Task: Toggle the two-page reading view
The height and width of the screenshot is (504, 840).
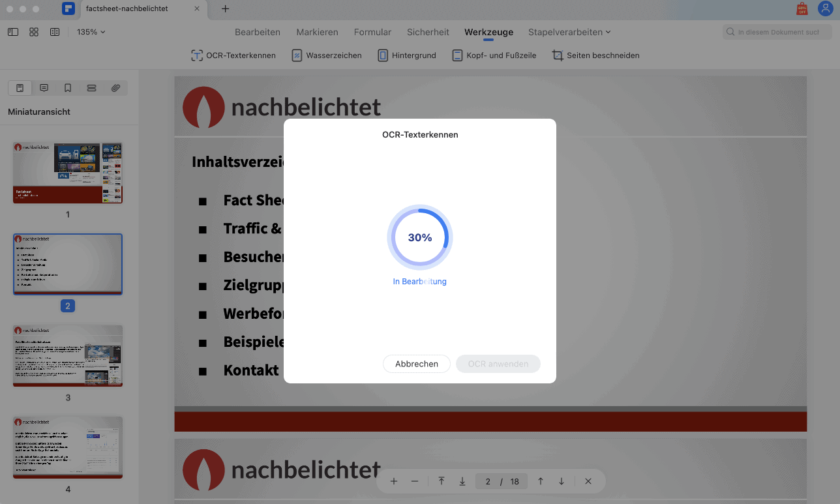Action: pyautogui.click(x=55, y=32)
